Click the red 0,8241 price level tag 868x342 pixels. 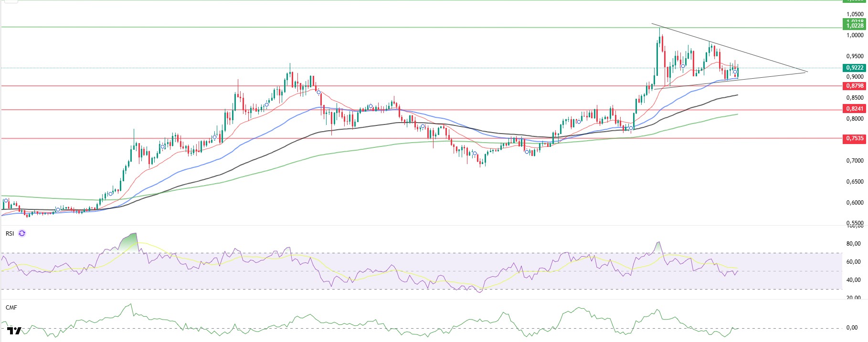pos(855,109)
